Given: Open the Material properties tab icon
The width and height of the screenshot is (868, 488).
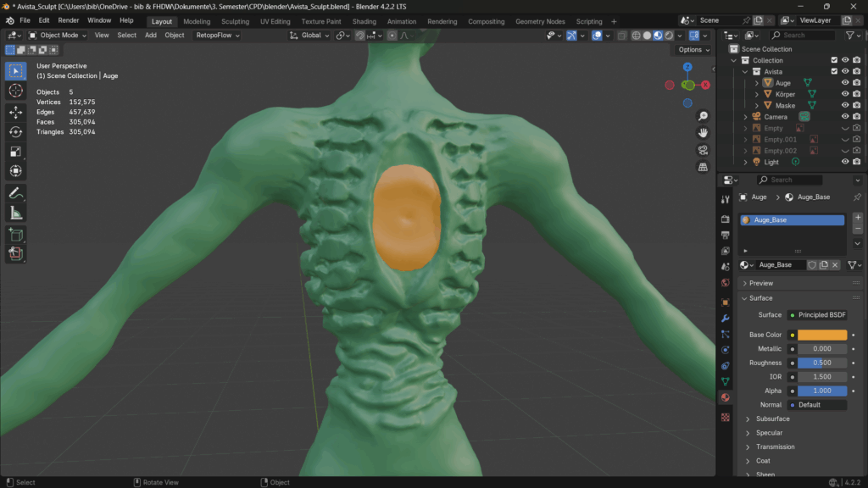Looking at the screenshot, I should 725,397.
